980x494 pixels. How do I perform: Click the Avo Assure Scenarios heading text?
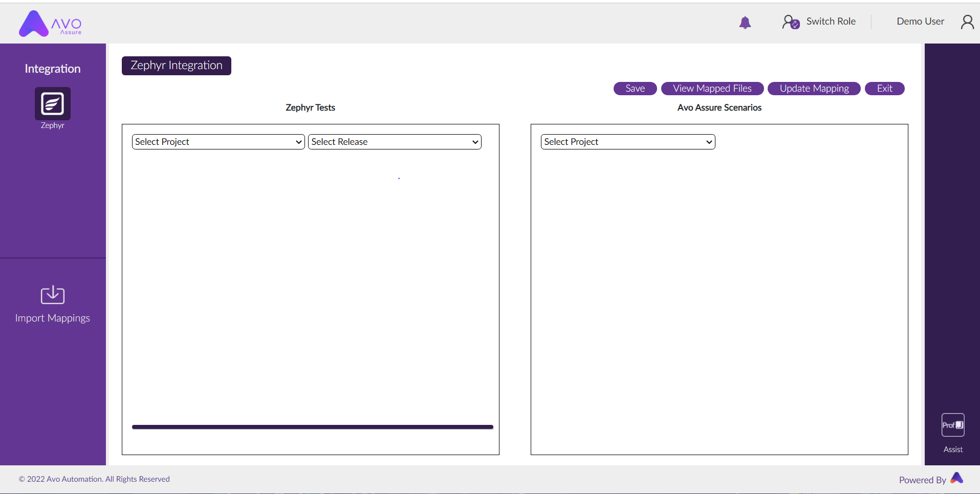tap(720, 108)
